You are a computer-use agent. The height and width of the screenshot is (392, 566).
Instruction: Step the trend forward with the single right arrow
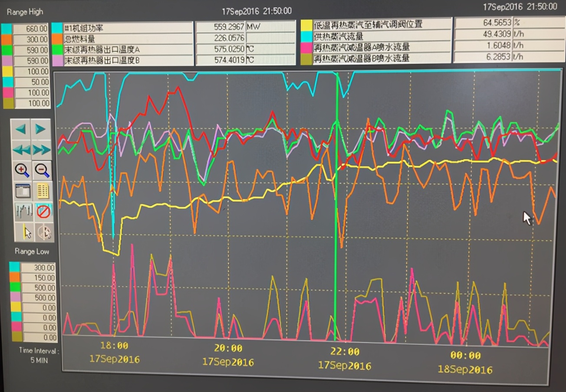(40, 129)
